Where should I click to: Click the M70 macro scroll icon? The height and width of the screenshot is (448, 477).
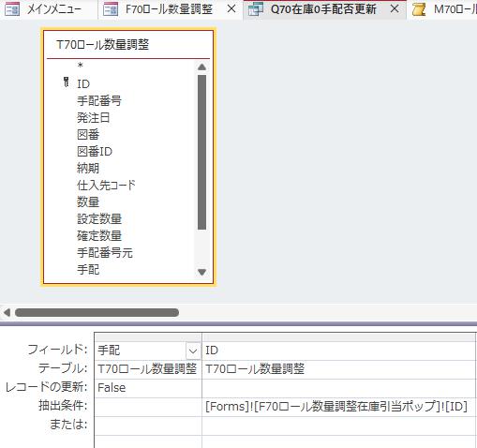[x=419, y=9]
